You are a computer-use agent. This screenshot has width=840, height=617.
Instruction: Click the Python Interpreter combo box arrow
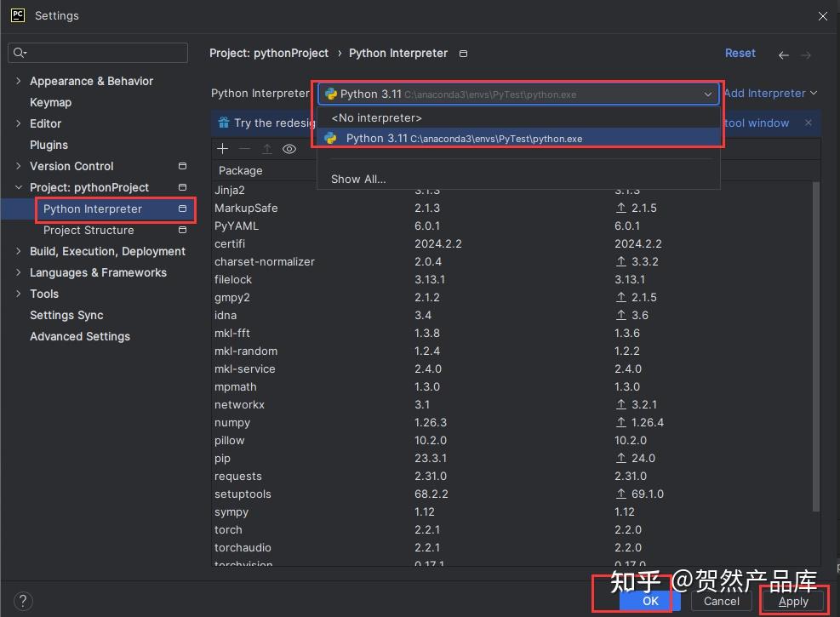(x=708, y=94)
